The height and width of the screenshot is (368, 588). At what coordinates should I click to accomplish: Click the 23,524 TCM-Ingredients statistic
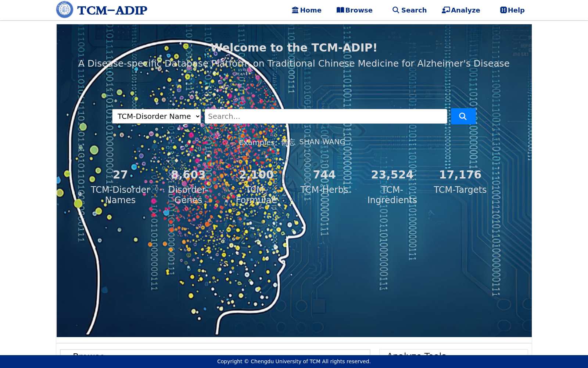392,187
